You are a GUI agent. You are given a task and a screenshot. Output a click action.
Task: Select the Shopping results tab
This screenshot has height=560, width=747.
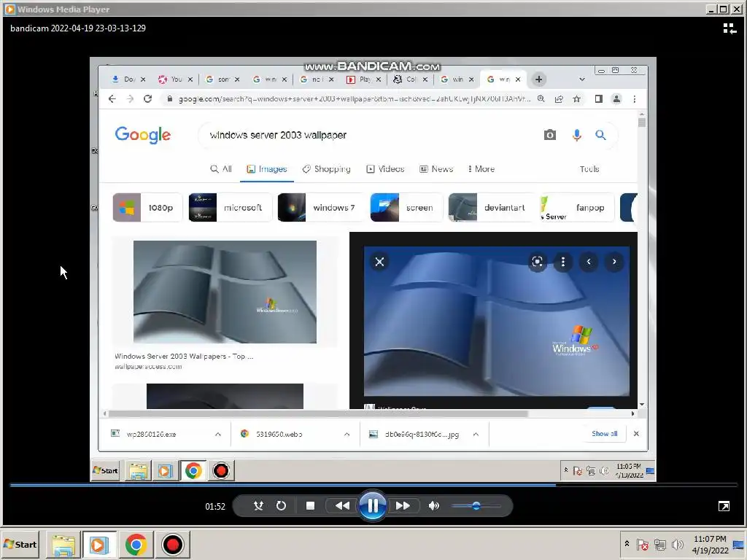point(326,169)
